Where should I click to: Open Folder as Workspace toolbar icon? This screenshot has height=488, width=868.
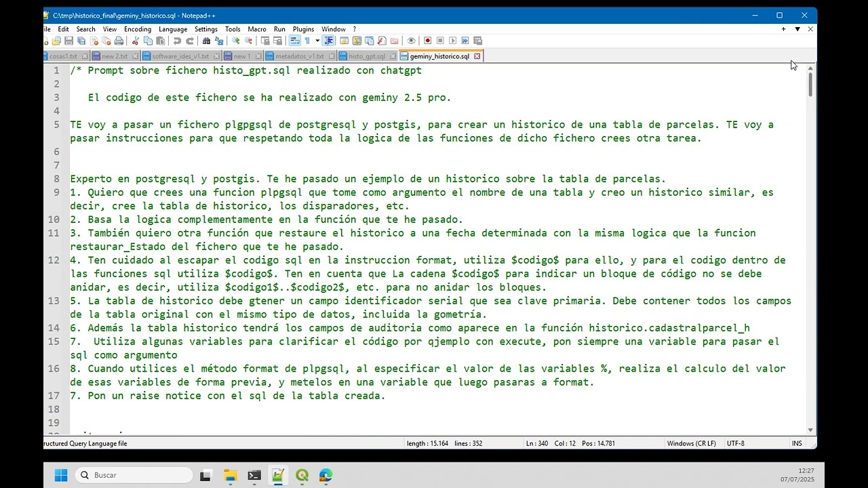coord(394,41)
